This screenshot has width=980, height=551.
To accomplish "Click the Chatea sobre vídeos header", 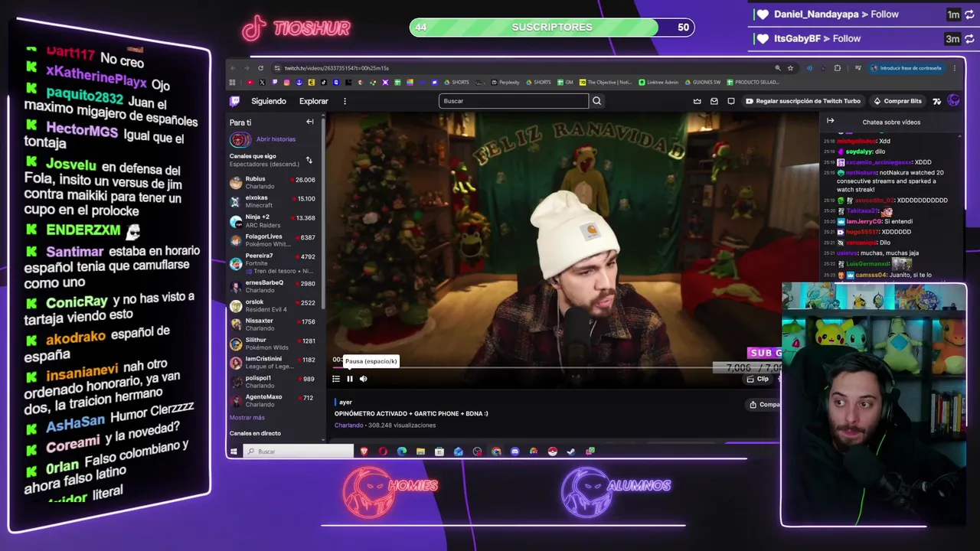I will pyautogui.click(x=891, y=122).
